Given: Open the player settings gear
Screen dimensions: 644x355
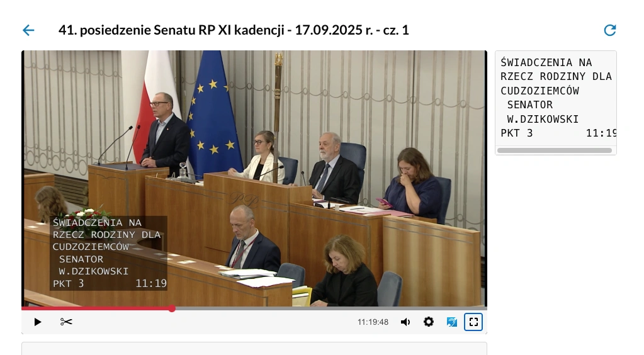Looking at the screenshot, I should [429, 322].
